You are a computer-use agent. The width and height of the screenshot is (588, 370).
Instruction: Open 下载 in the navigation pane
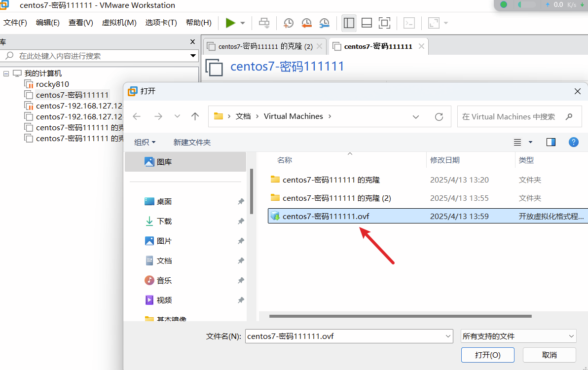164,221
